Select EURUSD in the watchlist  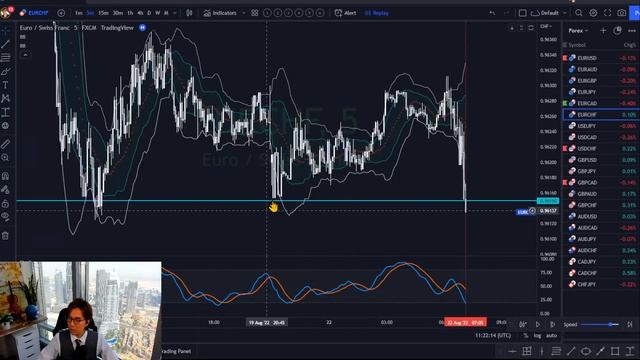[x=601, y=58]
